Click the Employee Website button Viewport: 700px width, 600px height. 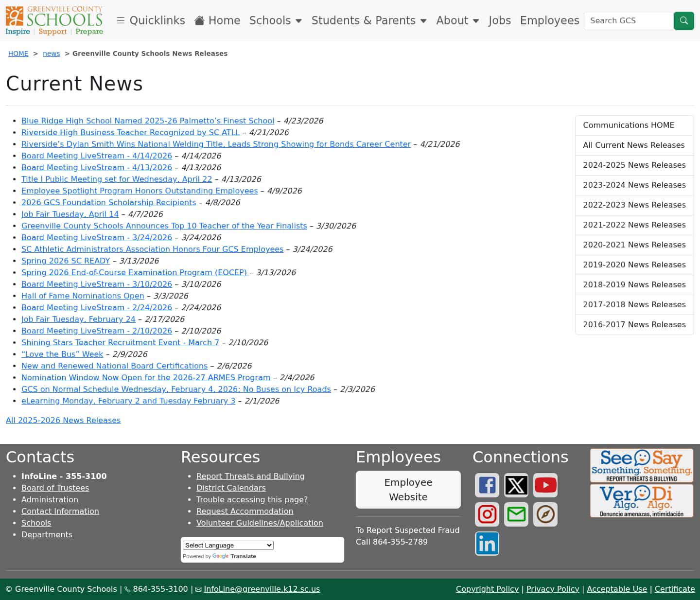click(408, 489)
